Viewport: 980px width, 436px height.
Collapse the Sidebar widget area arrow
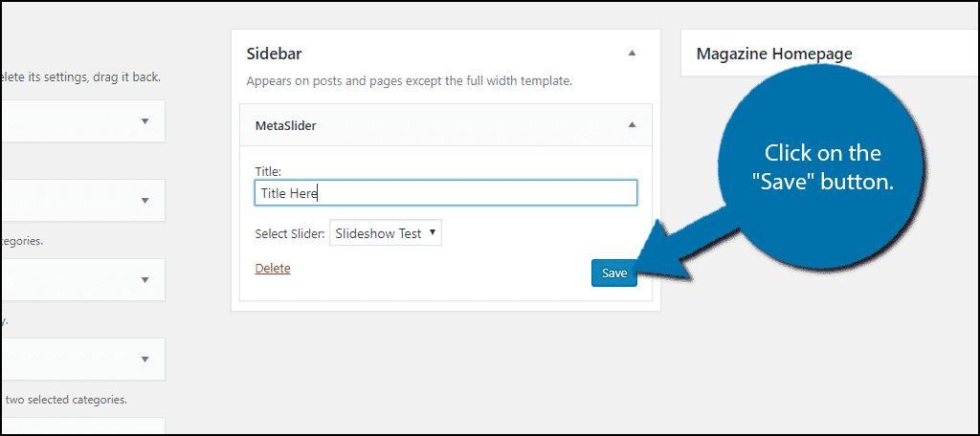tap(632, 54)
